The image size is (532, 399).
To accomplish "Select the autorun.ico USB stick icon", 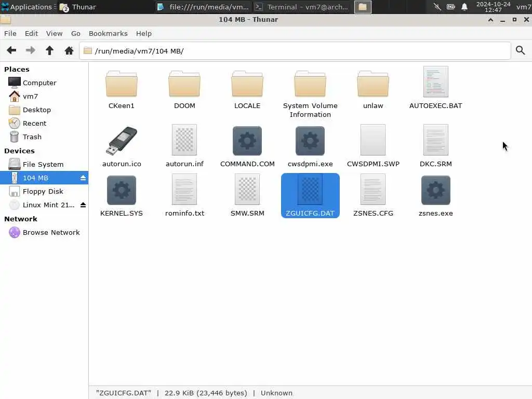I will pos(122,140).
